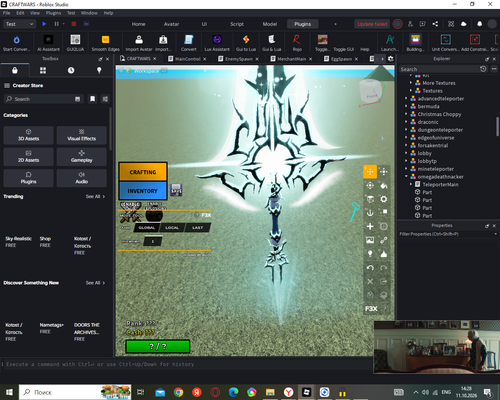The width and height of the screenshot is (500, 400).
Task: Expand the advancedteleporter model
Action: click(x=406, y=98)
